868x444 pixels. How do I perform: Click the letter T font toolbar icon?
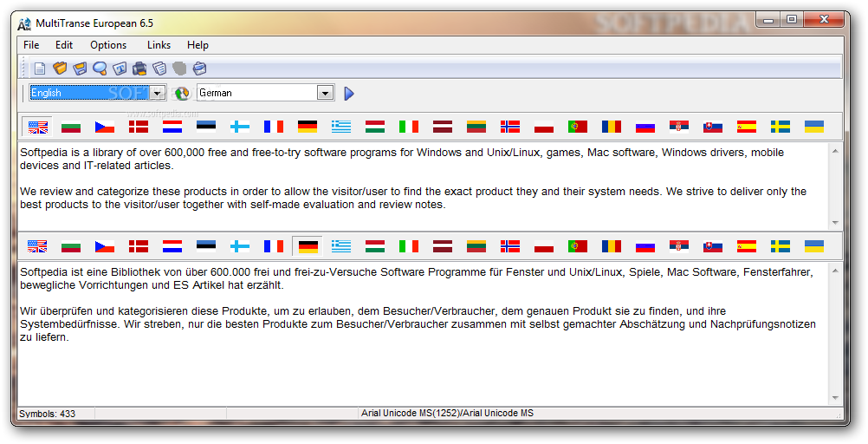[x=120, y=69]
